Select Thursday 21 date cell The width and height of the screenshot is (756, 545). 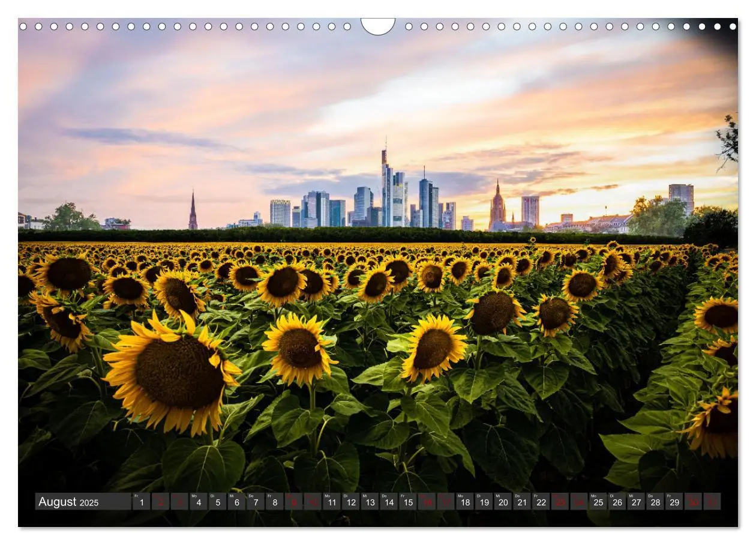pyautogui.click(x=522, y=502)
